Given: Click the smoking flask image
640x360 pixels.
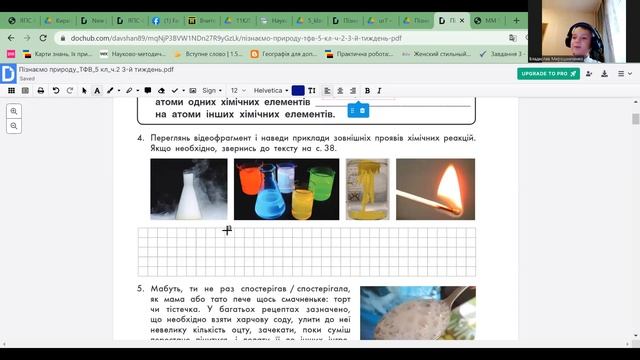Looking at the screenshot, I should tap(189, 189).
